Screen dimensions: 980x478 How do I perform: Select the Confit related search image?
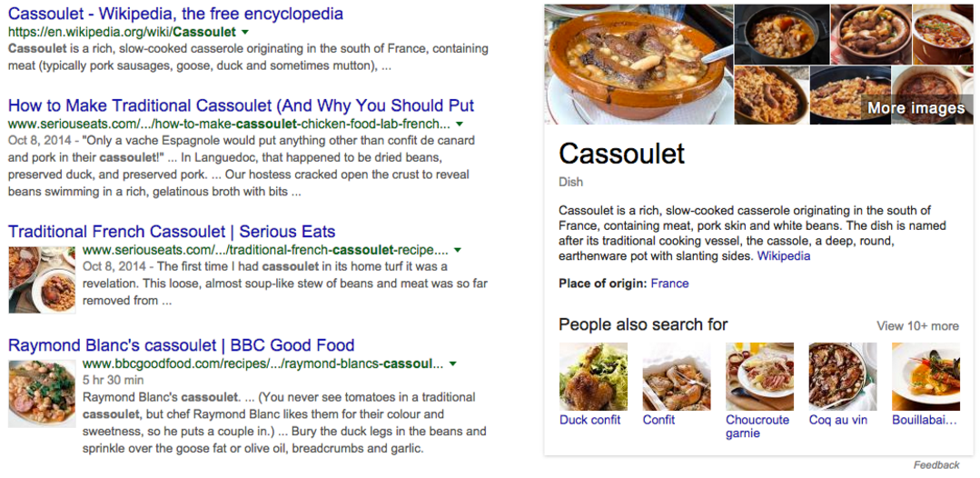click(x=677, y=376)
